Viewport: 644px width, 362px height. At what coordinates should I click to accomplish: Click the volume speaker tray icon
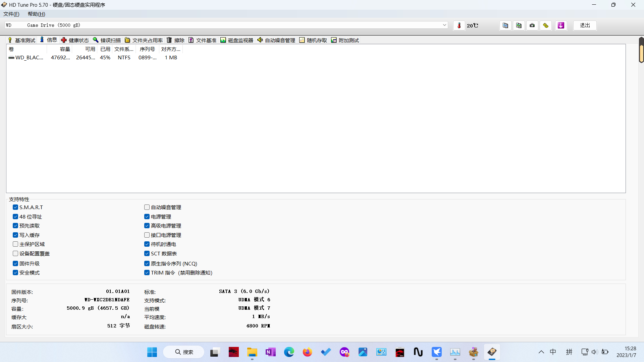594,352
